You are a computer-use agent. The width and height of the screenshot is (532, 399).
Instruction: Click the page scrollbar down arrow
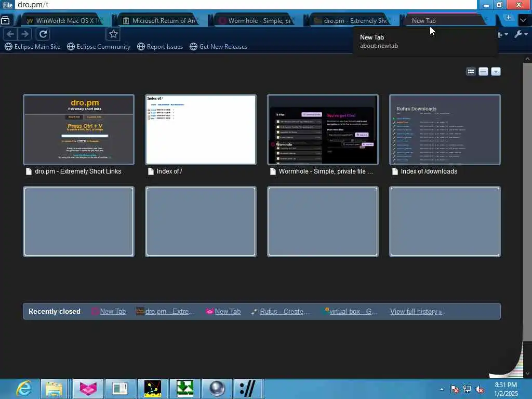point(527,374)
